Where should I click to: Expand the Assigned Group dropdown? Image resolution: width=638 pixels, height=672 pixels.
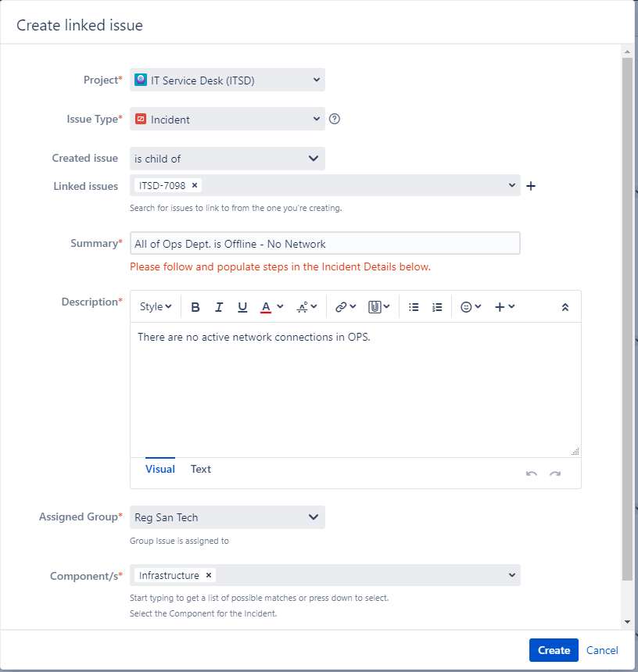coord(228,517)
